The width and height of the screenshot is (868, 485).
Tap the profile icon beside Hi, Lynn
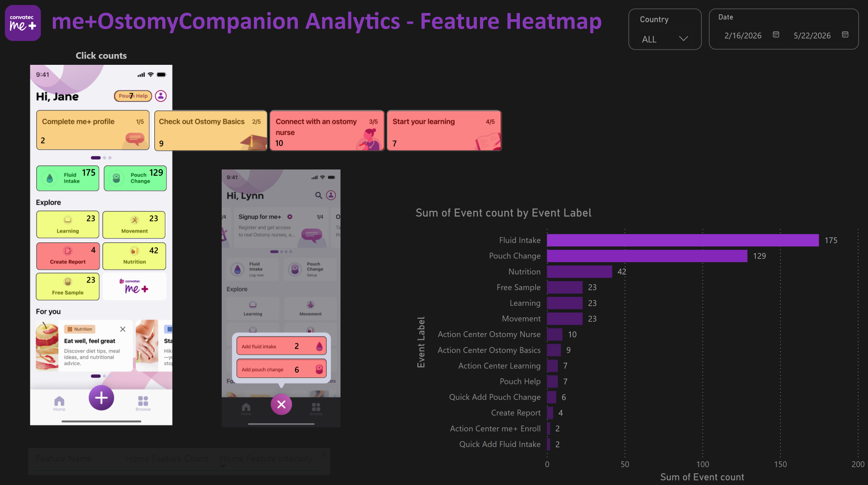331,195
